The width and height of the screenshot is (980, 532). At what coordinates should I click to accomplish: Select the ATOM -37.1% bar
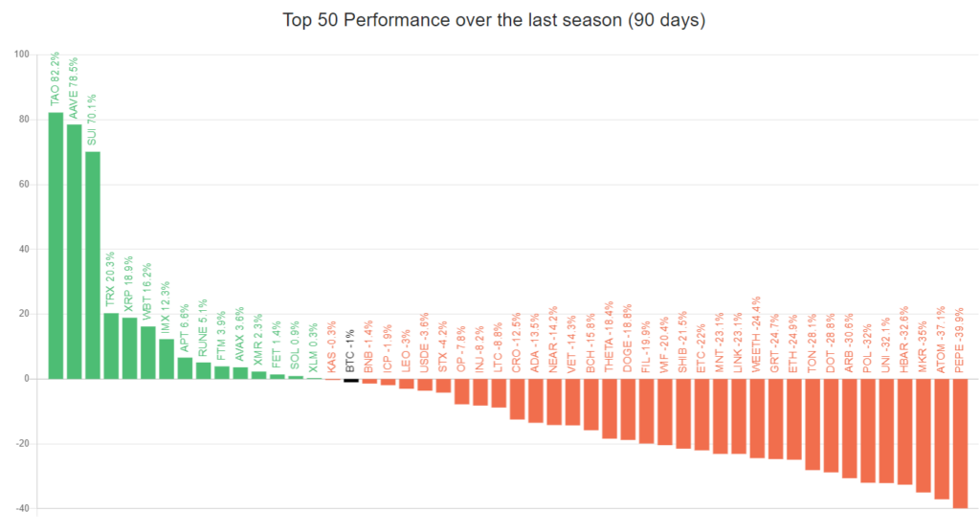pos(942,438)
